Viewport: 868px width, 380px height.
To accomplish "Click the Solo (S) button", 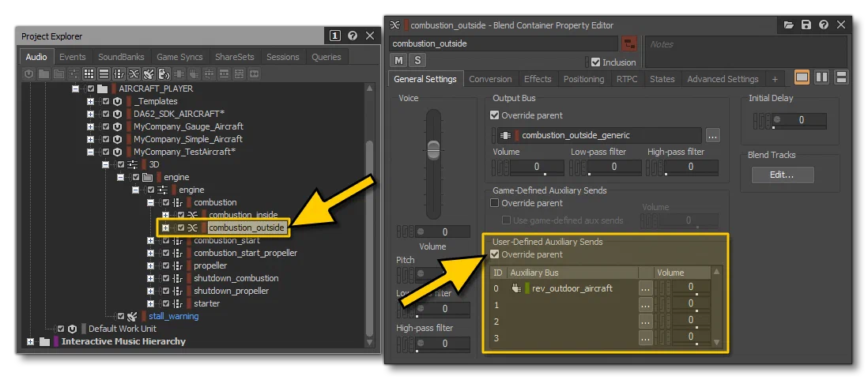I will [417, 60].
